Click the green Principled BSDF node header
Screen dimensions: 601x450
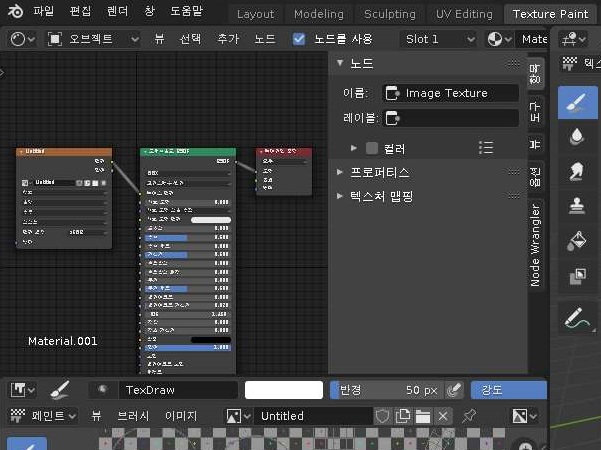point(188,151)
